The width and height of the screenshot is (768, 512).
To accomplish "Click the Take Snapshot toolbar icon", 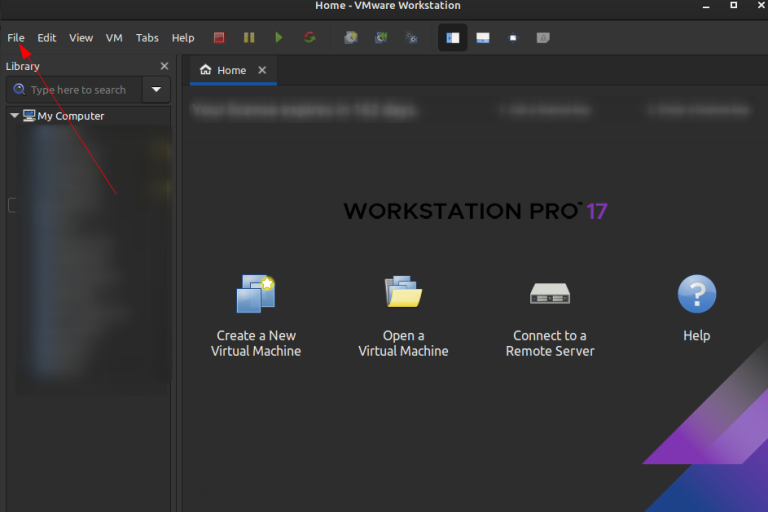I will coord(350,38).
